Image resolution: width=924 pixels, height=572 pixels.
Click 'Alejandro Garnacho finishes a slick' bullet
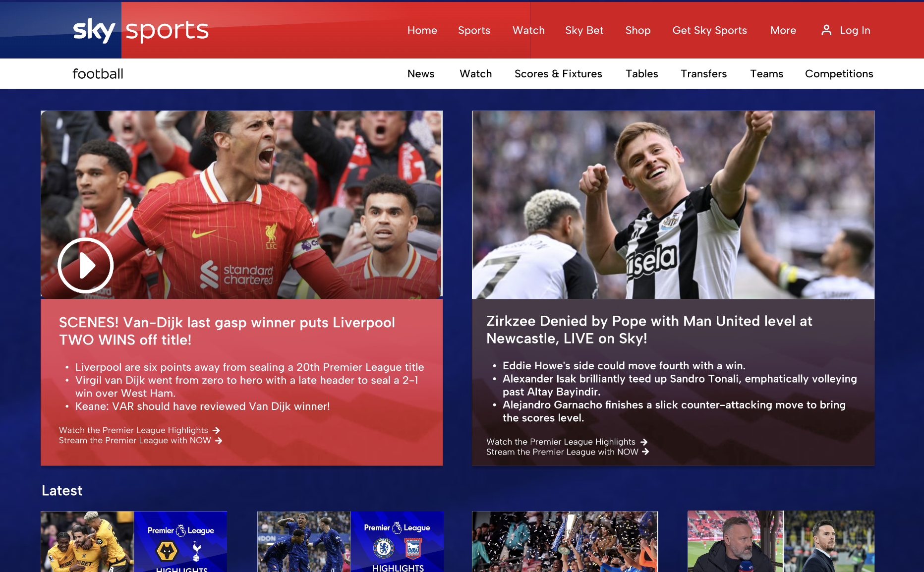coord(674,411)
